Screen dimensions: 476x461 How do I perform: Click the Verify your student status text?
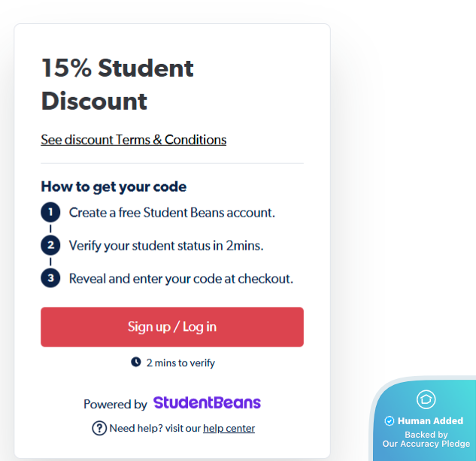tap(166, 245)
